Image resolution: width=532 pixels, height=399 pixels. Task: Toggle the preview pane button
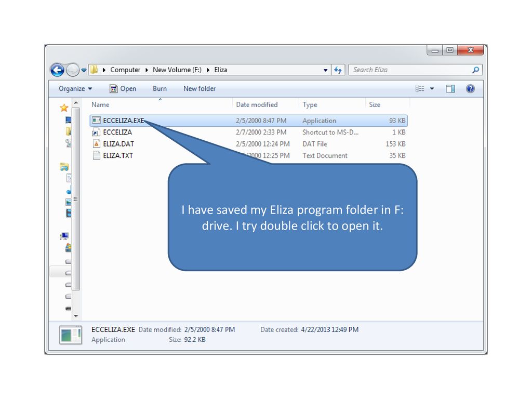point(450,88)
